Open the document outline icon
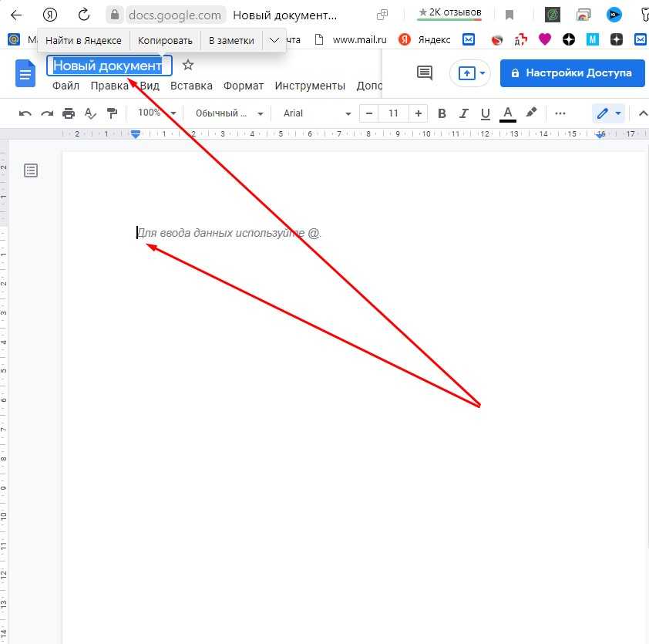Viewport: 649px width, 644px height. coord(31,170)
